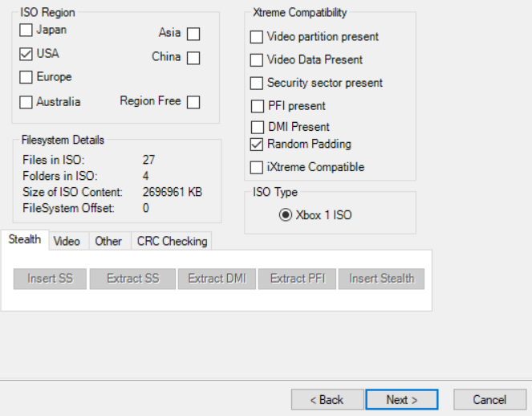Switch to the Stealth tab

click(25, 240)
